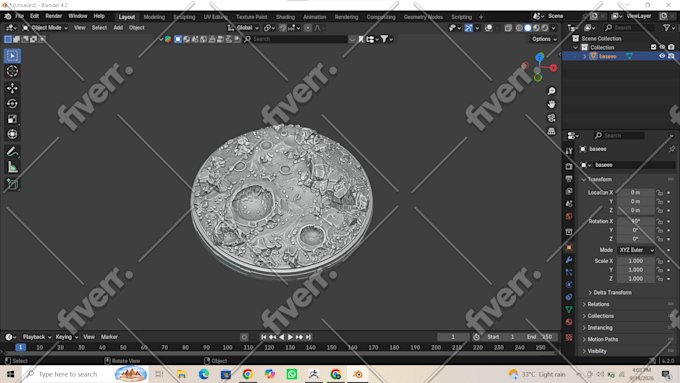This screenshot has height=383, width=680.
Task: Select the Select Box tool
Action: click(x=12, y=56)
